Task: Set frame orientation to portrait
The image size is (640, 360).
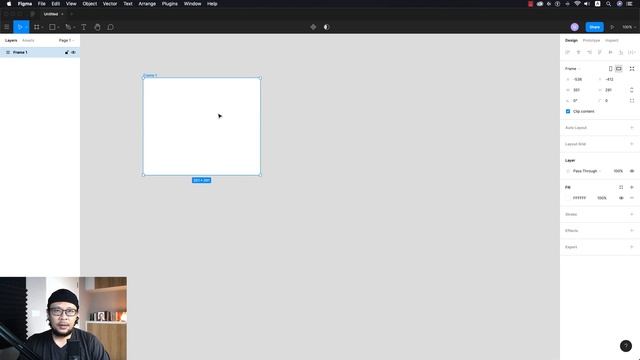Action: (611, 69)
